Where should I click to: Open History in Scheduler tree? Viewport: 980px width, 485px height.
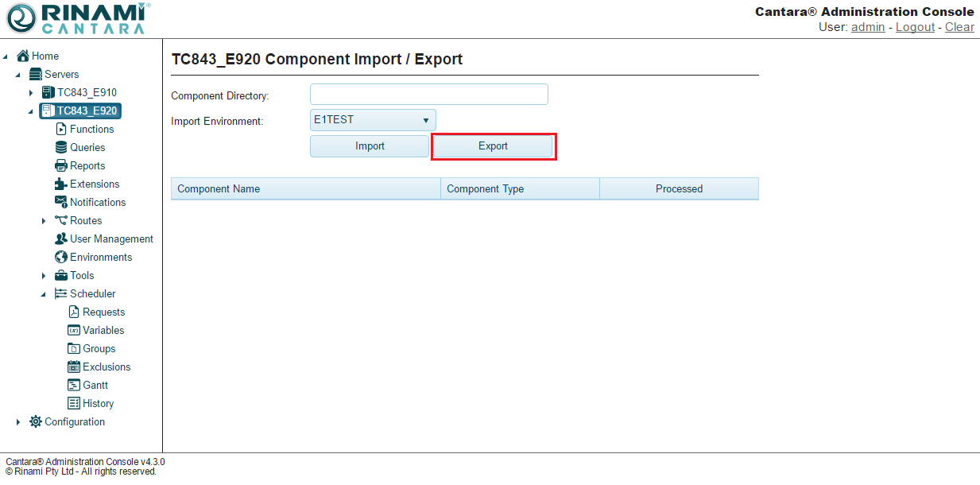pos(98,403)
